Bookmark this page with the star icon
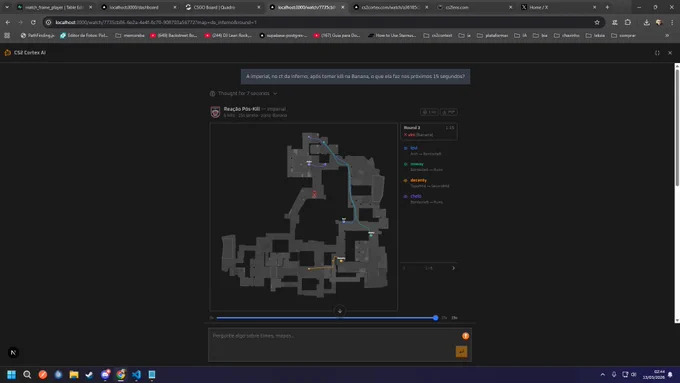 597,22
